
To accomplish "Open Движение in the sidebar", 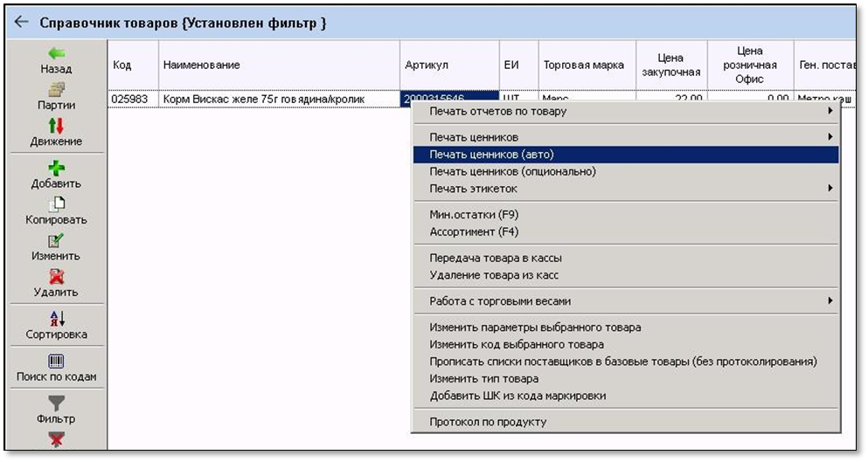I will tap(56, 127).
